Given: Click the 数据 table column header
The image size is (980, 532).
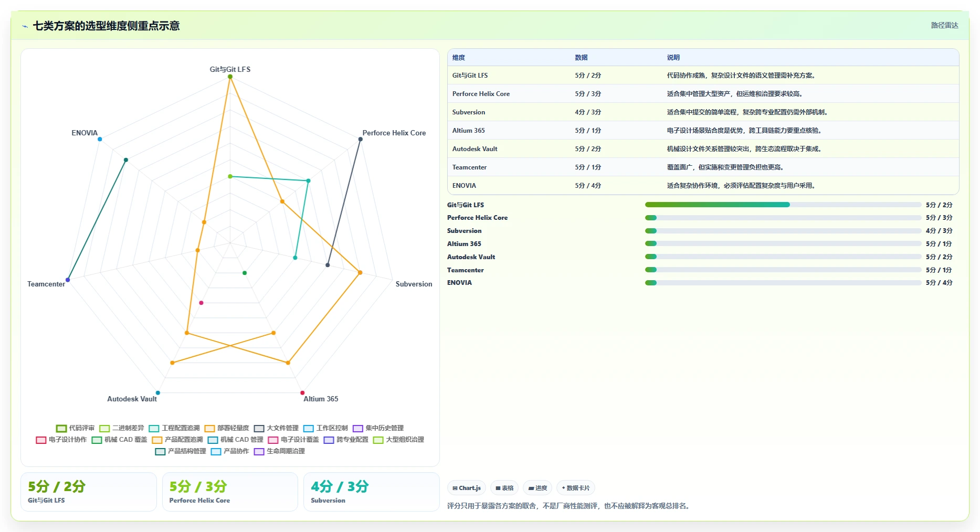Looking at the screenshot, I should tap(581, 58).
